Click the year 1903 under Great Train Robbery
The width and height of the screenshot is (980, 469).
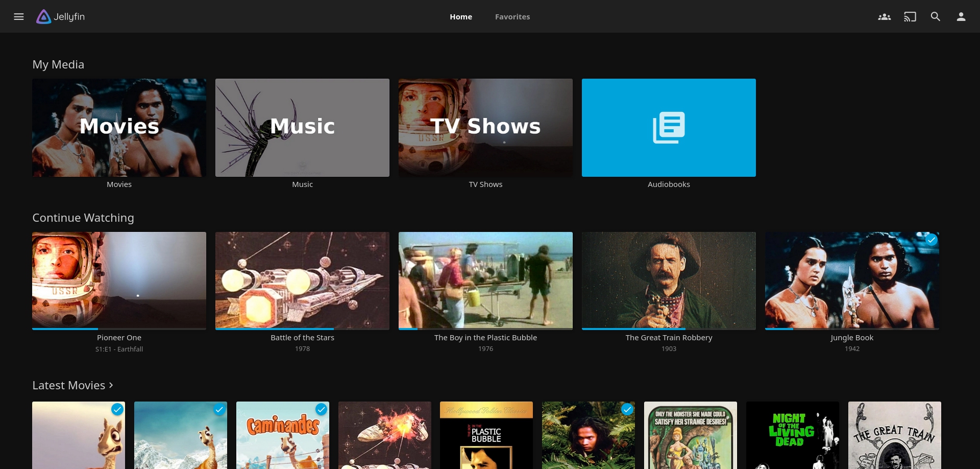(669, 349)
